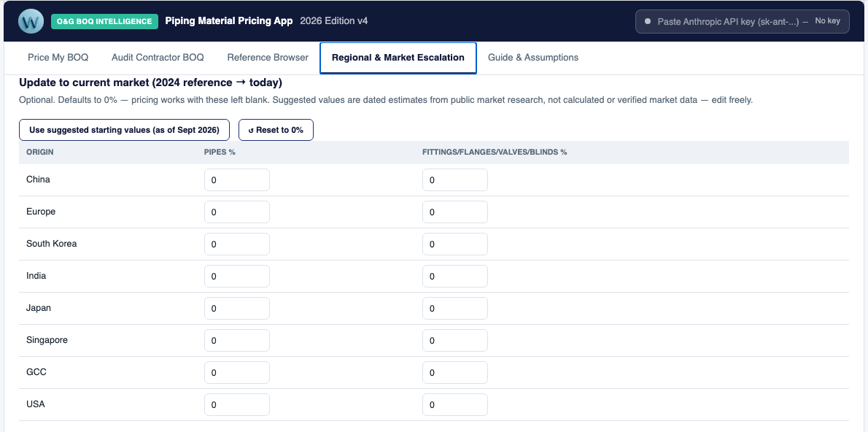Click the ORIGIN column header
The image size is (868, 432).
(40, 152)
